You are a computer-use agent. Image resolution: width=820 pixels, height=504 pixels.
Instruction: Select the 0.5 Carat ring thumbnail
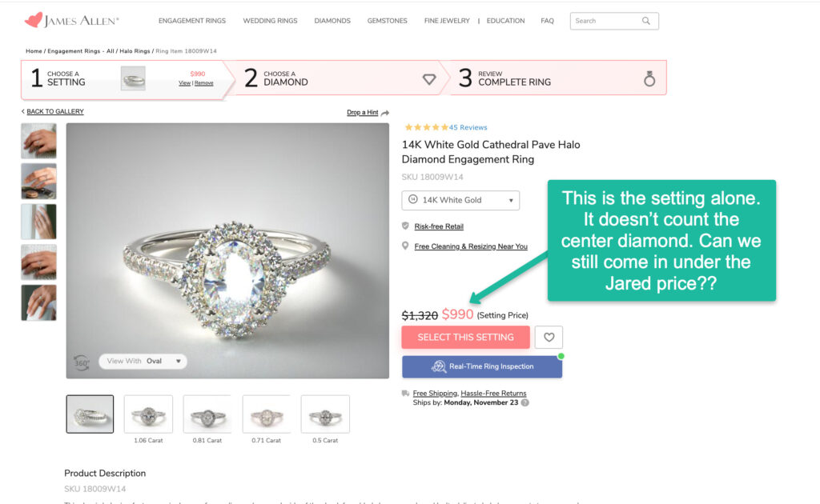(x=325, y=414)
